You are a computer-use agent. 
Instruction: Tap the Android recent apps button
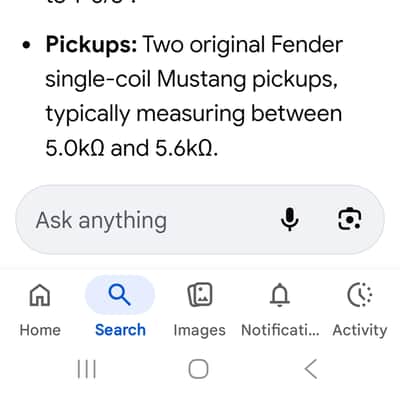87,369
